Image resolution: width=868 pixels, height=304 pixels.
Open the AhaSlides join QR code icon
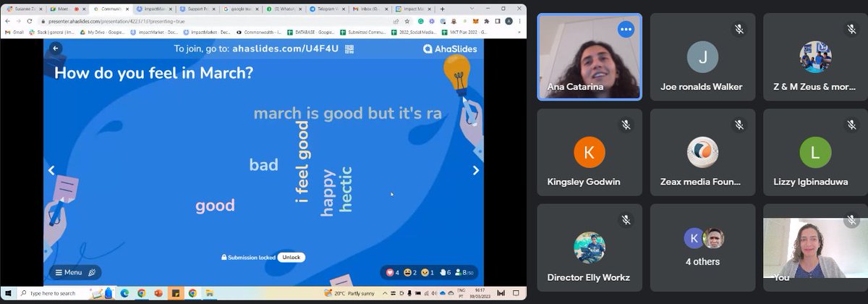[x=350, y=49]
